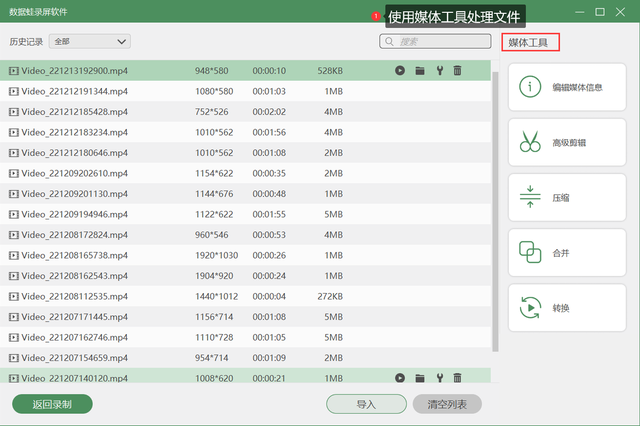Click the 返回录制 button
This screenshot has height=426, width=640.
point(52,404)
